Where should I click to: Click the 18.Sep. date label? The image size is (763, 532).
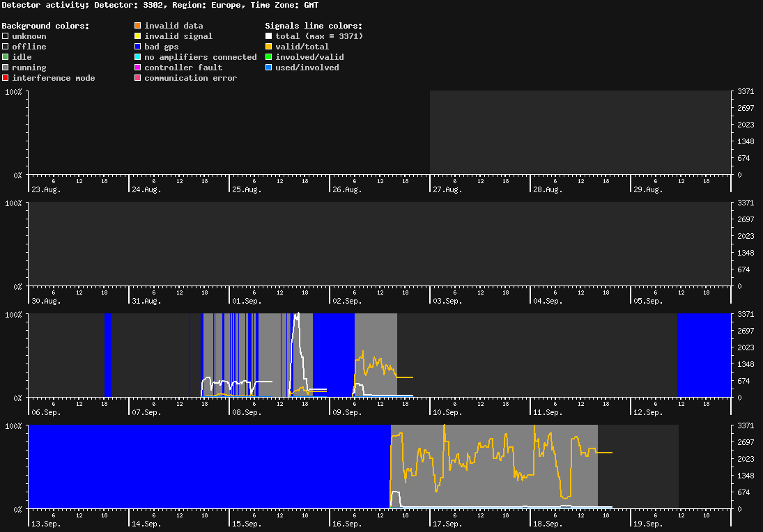pos(548,524)
